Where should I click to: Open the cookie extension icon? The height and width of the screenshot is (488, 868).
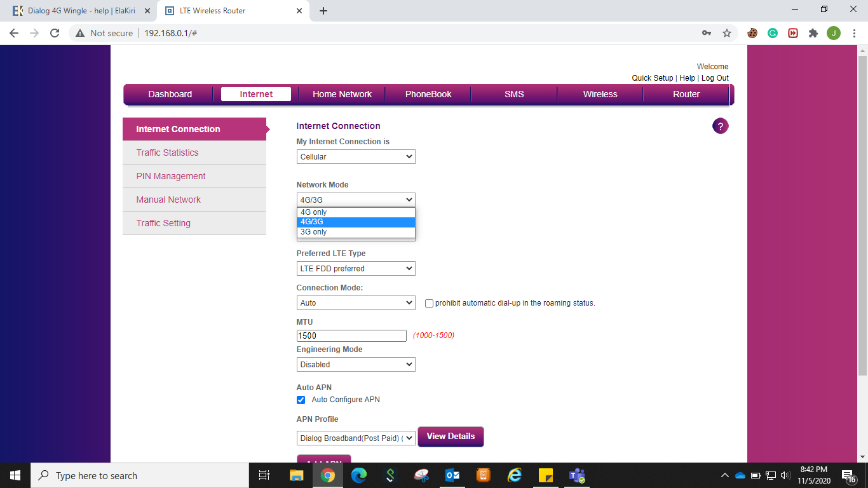[x=752, y=33]
